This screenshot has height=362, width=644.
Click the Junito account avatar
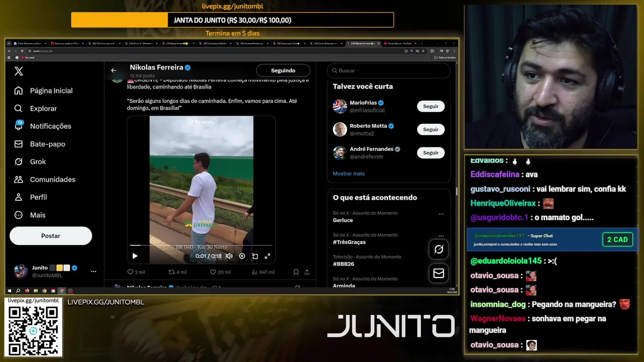click(21, 271)
